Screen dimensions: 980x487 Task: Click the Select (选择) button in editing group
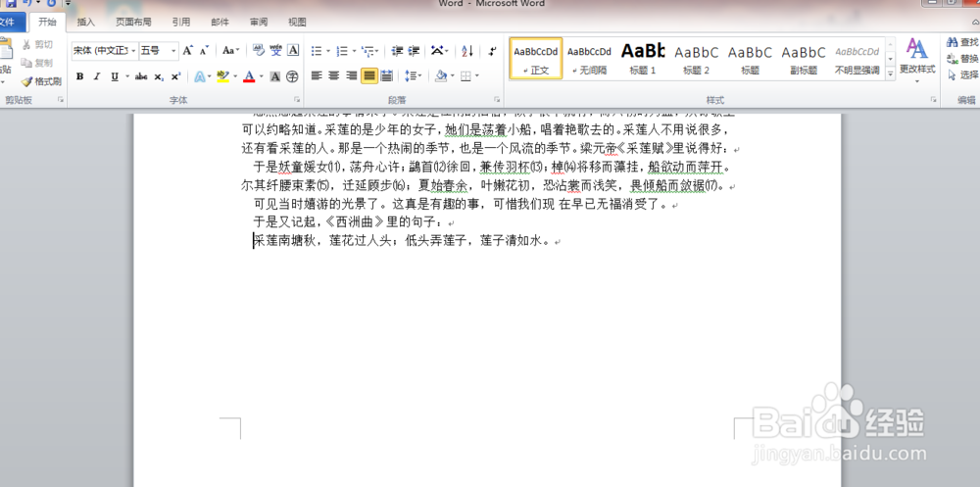pyautogui.click(x=962, y=75)
